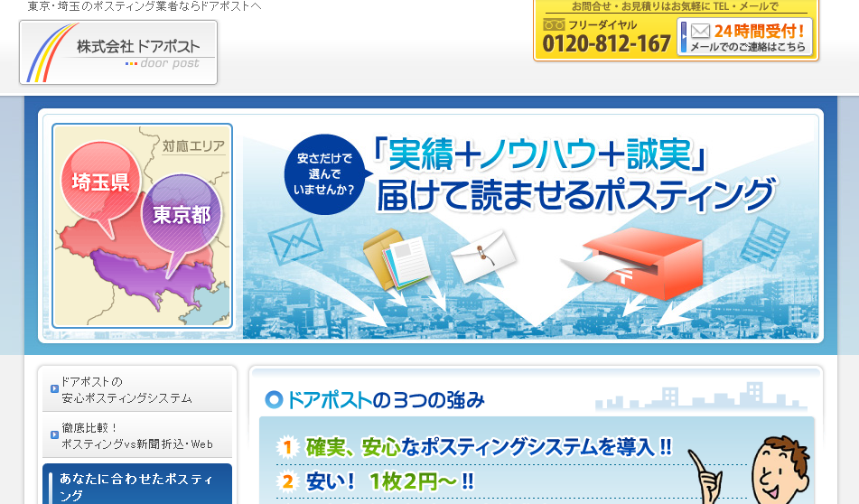This screenshot has width=859, height=504.
Task: Click the 実績+ノウハウ+誠実 headline
Action: [x=539, y=154]
